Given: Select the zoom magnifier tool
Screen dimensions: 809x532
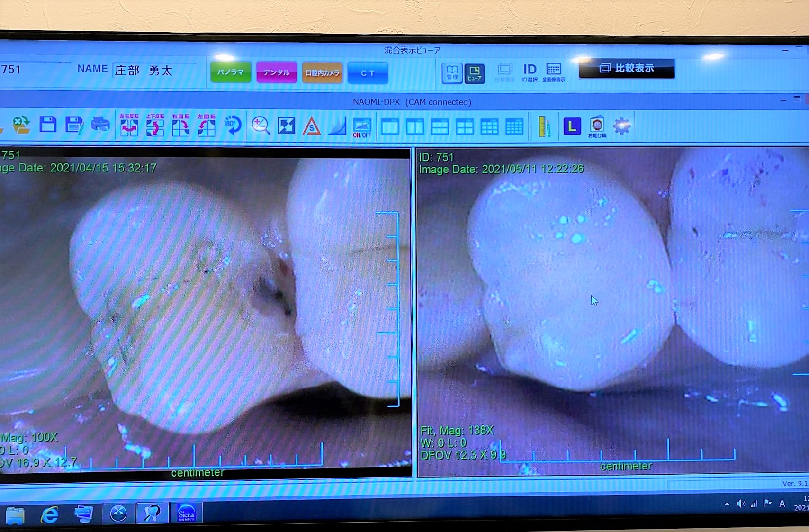Looking at the screenshot, I should pyautogui.click(x=261, y=126).
